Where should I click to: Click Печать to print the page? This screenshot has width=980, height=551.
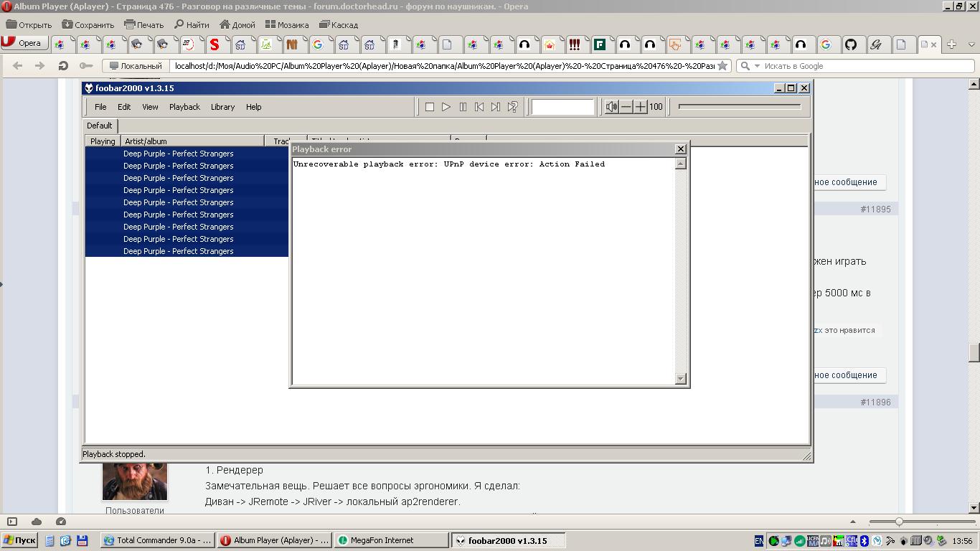point(143,24)
